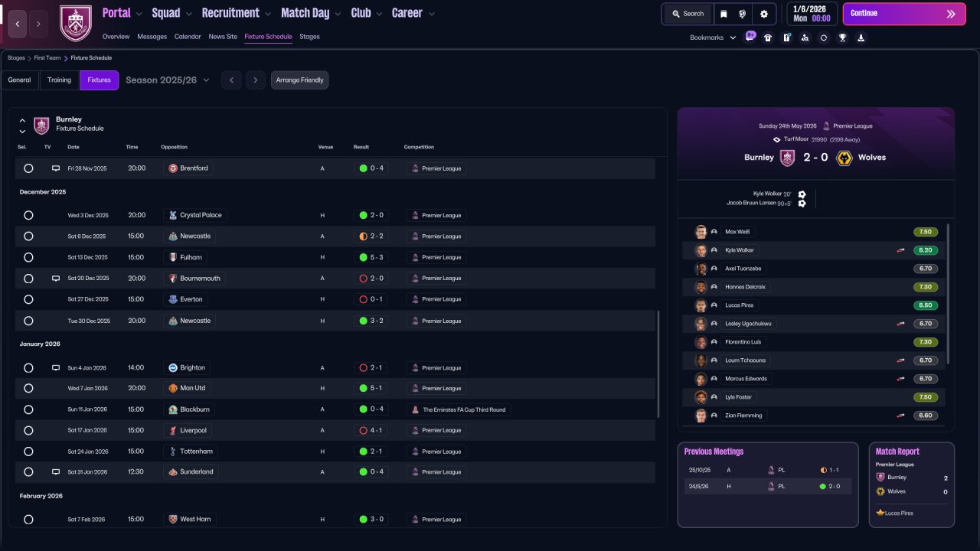Click the training cone shortcut icon
Viewport: 980px width, 551px height.
click(x=861, y=37)
